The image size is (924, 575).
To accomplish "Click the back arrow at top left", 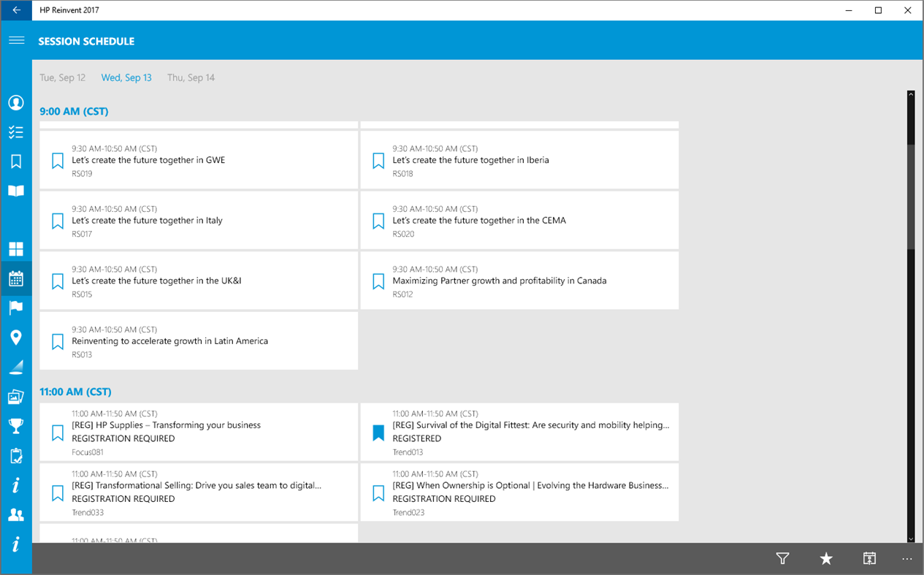I will click(16, 10).
